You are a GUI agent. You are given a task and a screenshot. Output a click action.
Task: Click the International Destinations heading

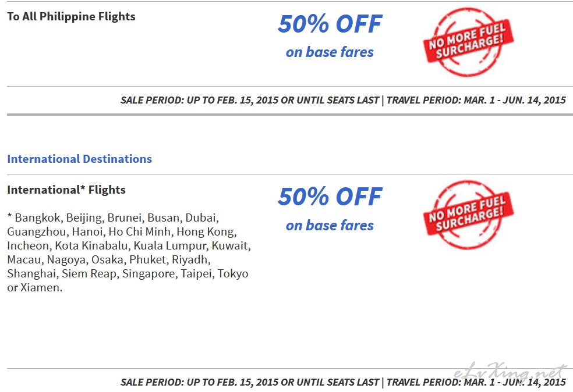[79, 159]
